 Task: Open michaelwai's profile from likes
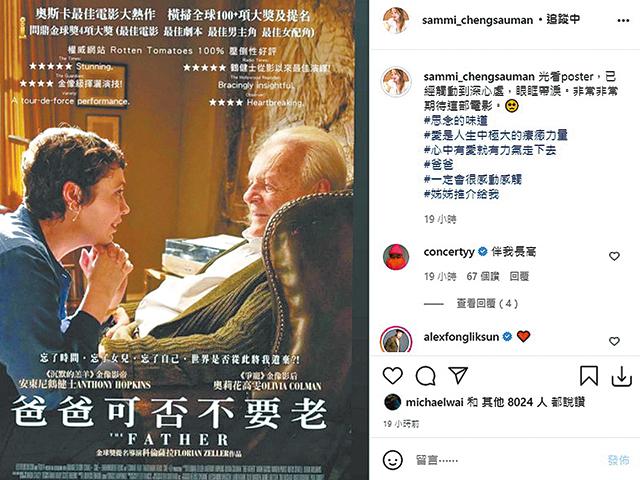(x=434, y=402)
